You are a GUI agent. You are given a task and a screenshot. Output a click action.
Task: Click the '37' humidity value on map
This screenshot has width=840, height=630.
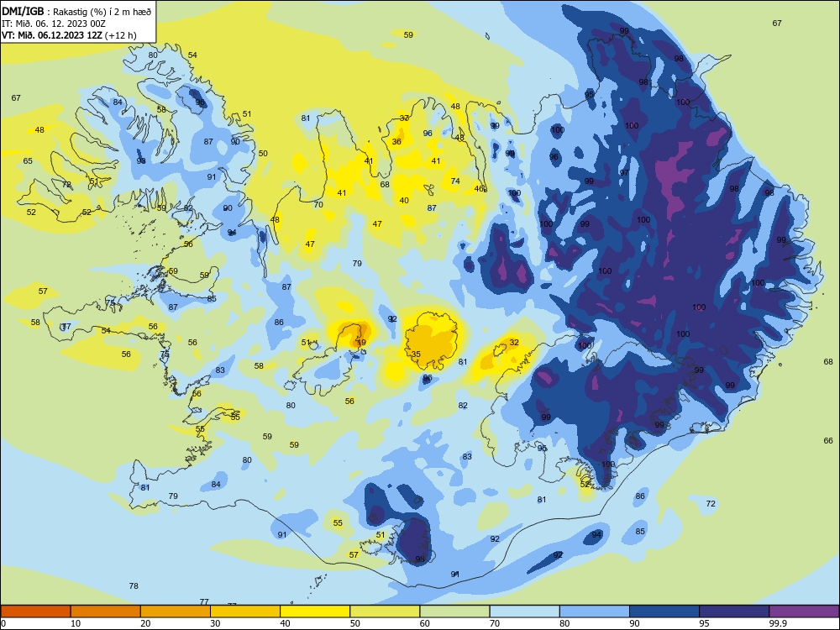[405, 118]
